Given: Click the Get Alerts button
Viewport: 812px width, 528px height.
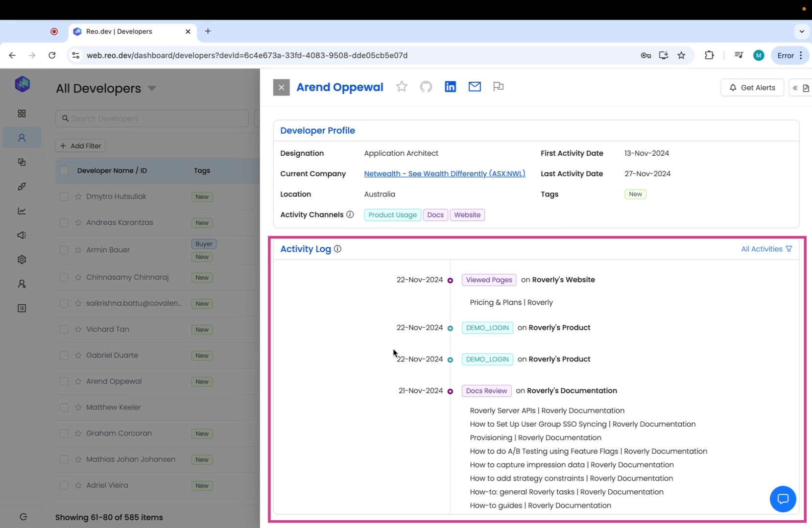Looking at the screenshot, I should pos(752,88).
